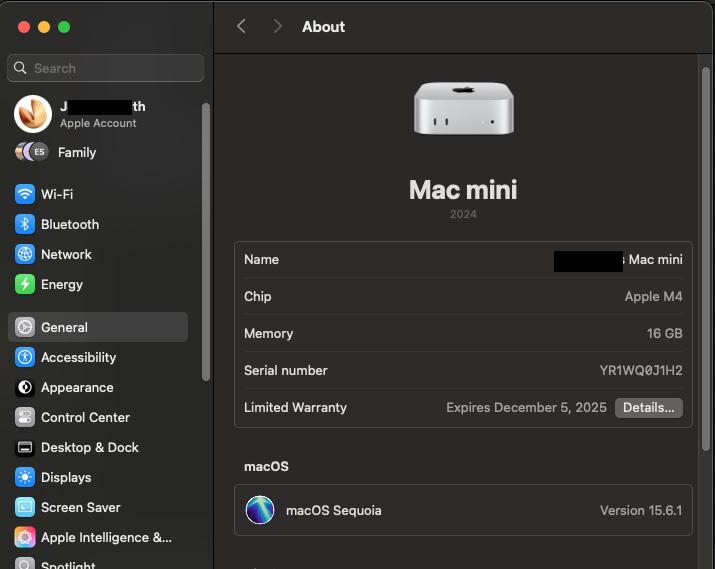
Task: Click the macOS section heading
Action: click(266, 466)
